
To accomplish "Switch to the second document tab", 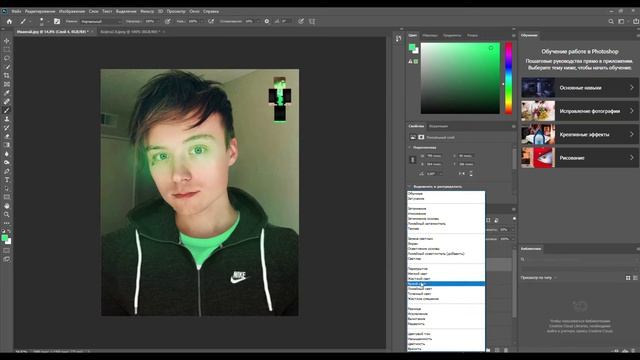I will (130, 31).
